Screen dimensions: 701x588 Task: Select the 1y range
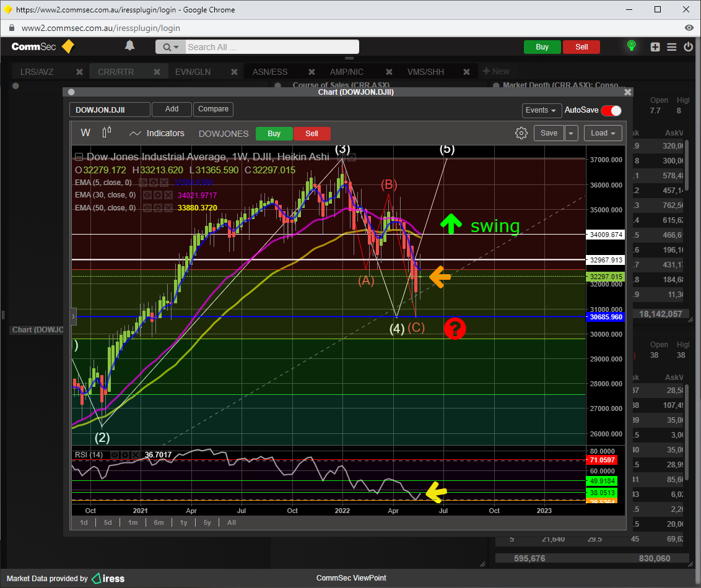(183, 522)
